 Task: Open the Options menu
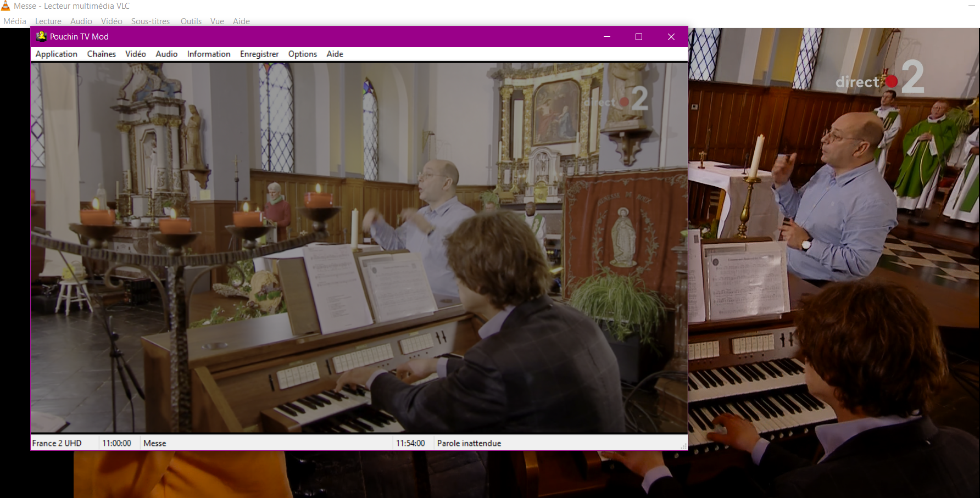(303, 54)
